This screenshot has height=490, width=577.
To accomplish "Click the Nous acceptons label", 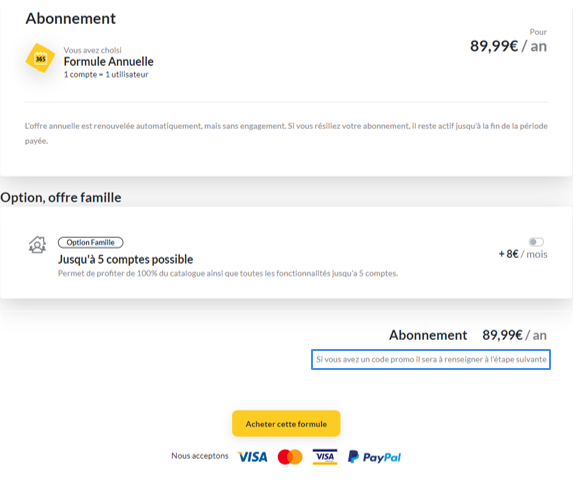I will [x=200, y=456].
